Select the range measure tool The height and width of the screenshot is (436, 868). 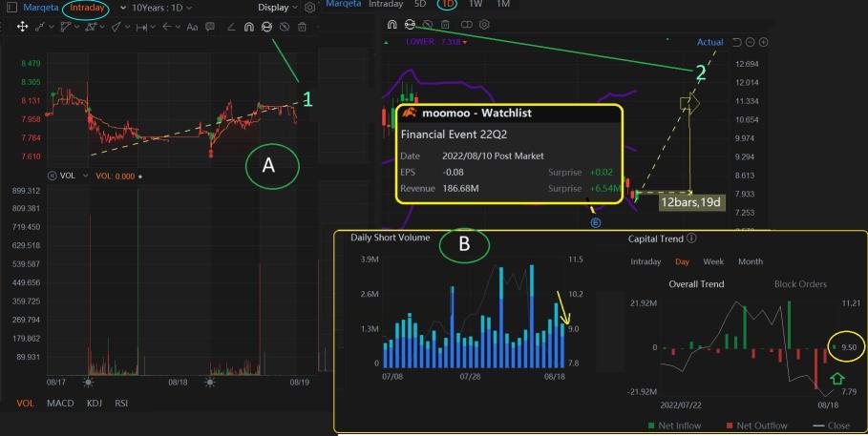coord(141,27)
